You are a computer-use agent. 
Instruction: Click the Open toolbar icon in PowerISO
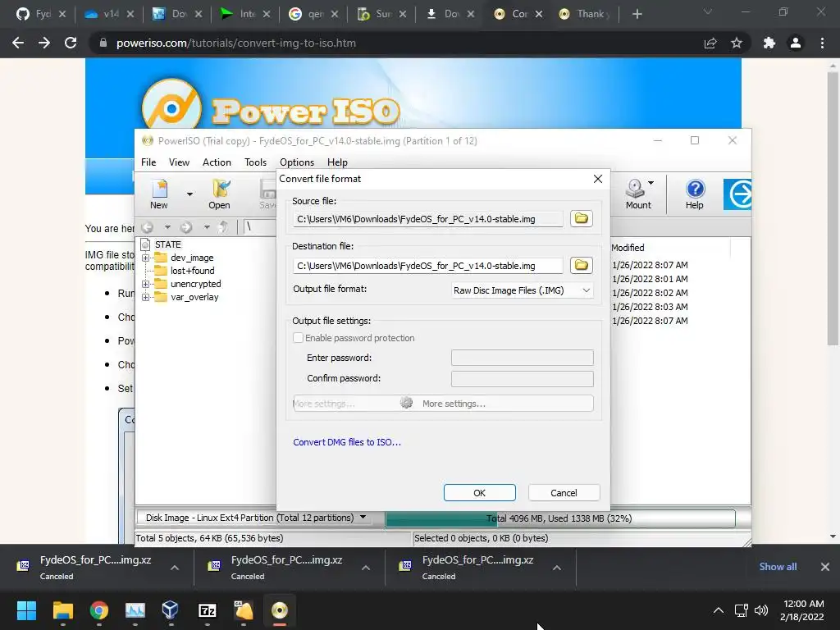[219, 194]
